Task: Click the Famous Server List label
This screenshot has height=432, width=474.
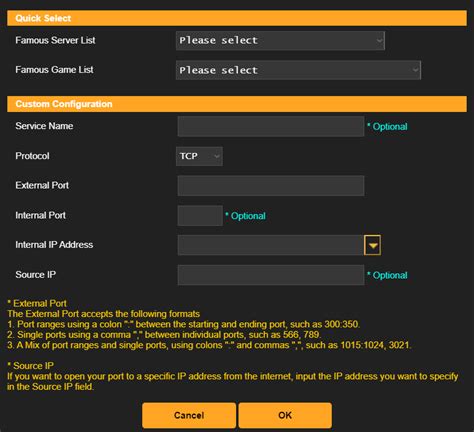Action: [x=55, y=40]
